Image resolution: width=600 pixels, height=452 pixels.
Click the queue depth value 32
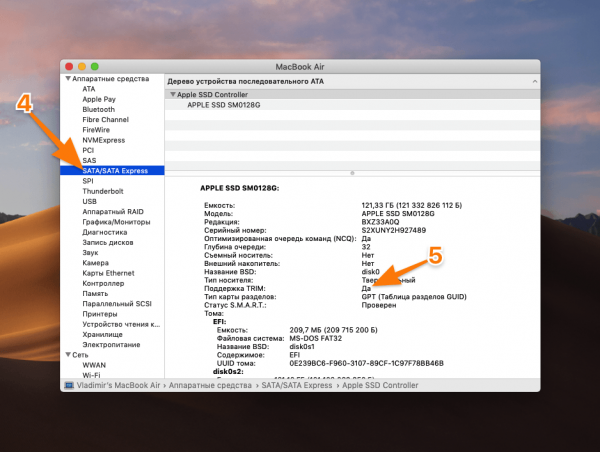tap(366, 247)
